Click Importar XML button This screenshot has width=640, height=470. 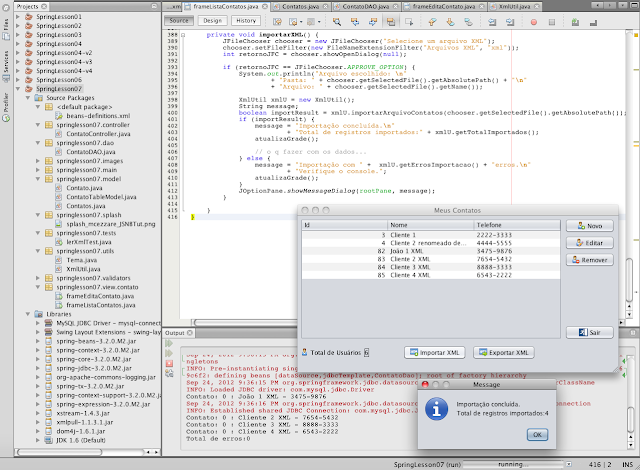435,352
